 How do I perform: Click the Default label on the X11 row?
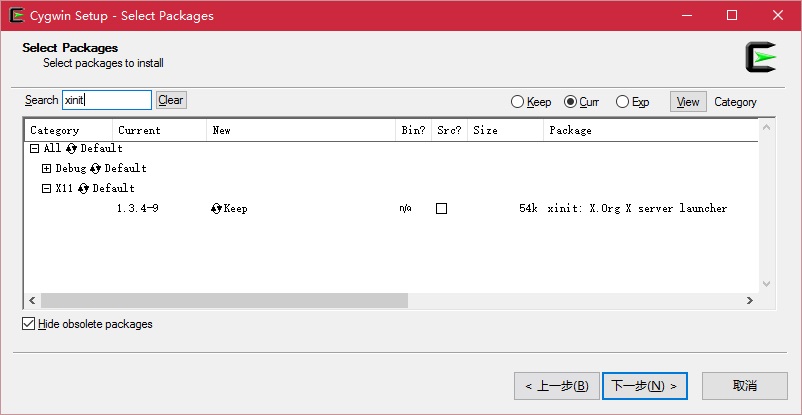tap(114, 188)
